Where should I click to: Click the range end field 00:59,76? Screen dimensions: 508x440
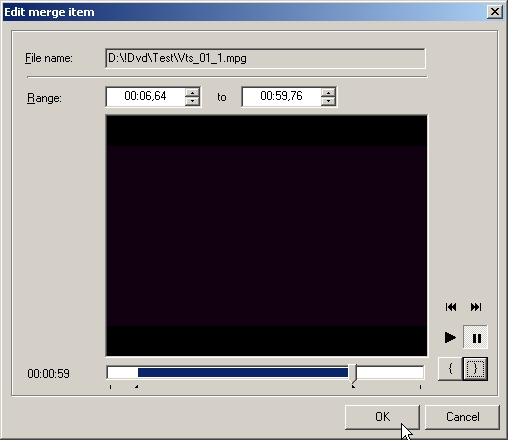(282, 97)
